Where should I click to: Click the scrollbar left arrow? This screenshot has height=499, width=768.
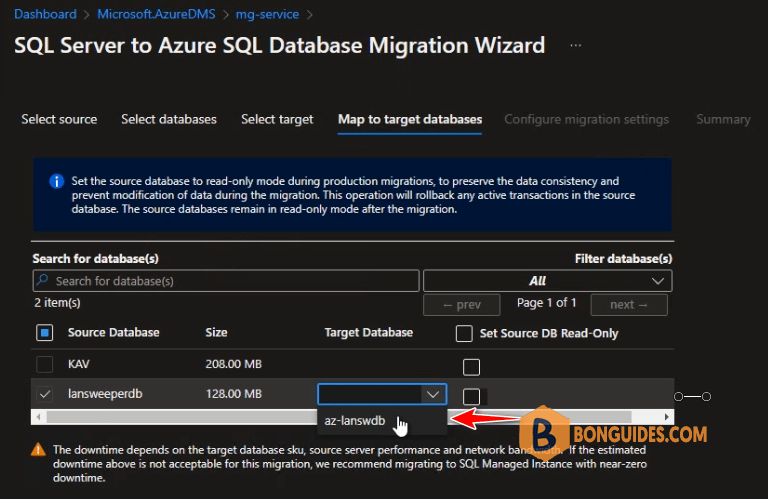(x=38, y=417)
